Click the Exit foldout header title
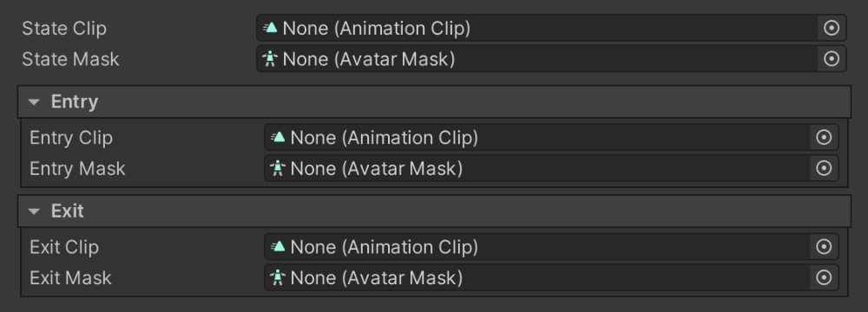868x312 pixels. point(68,211)
